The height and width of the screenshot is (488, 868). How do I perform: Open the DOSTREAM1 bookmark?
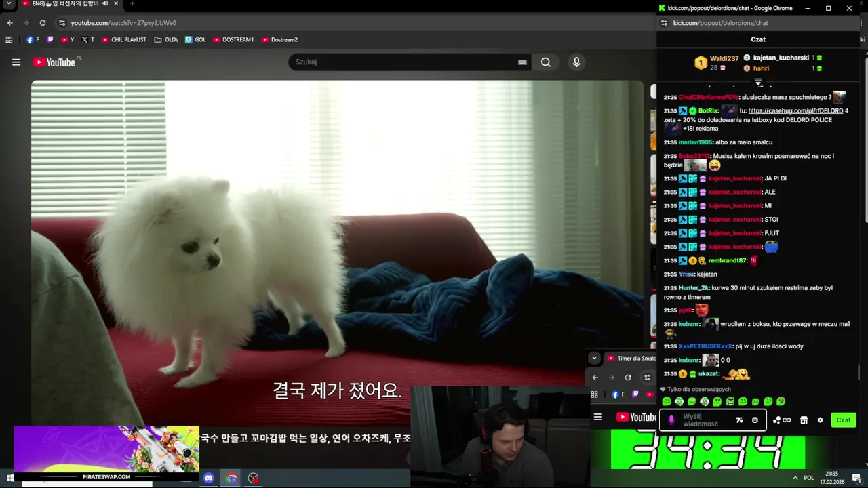pyautogui.click(x=233, y=40)
